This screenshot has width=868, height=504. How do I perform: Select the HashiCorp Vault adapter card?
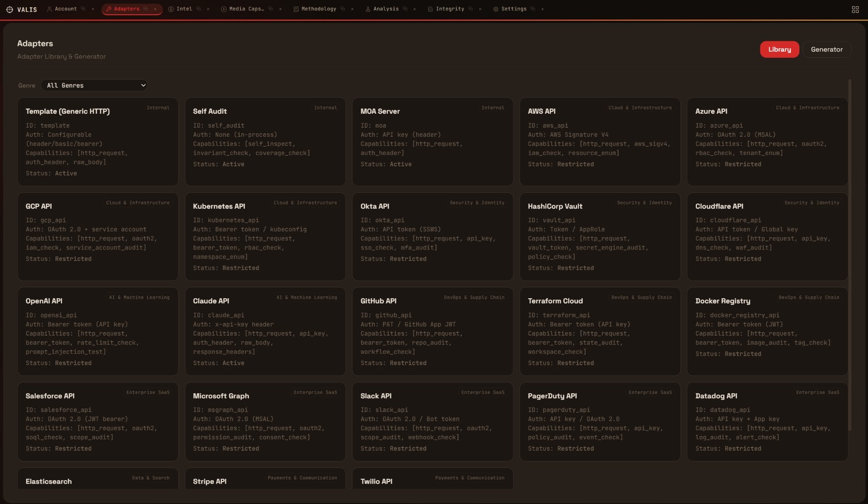(599, 237)
